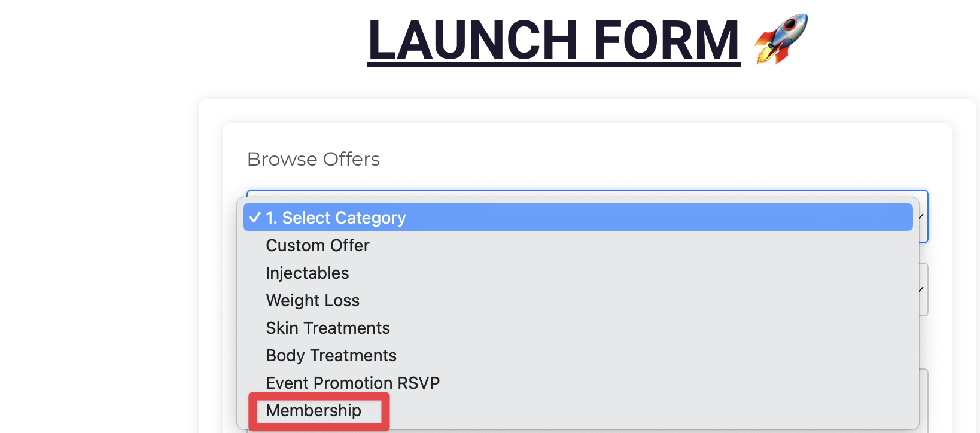Click the rocket emoji beside the title
980x433 pixels.
tap(781, 39)
